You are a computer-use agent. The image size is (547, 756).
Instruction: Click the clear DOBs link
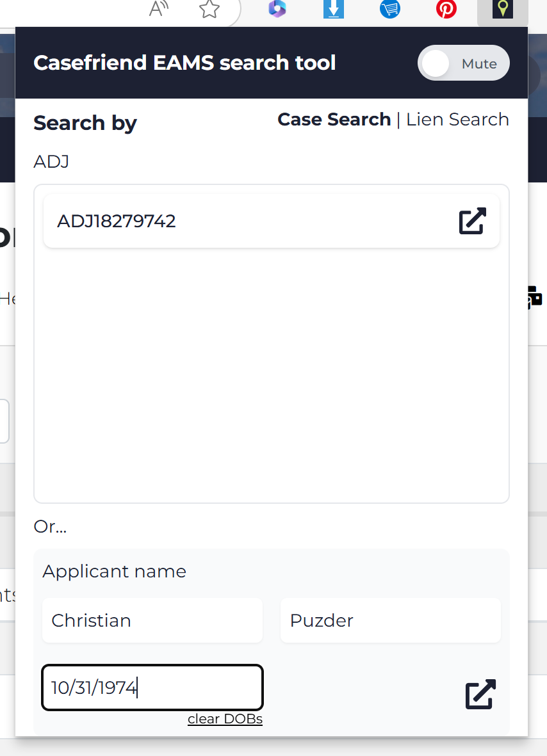tap(225, 719)
